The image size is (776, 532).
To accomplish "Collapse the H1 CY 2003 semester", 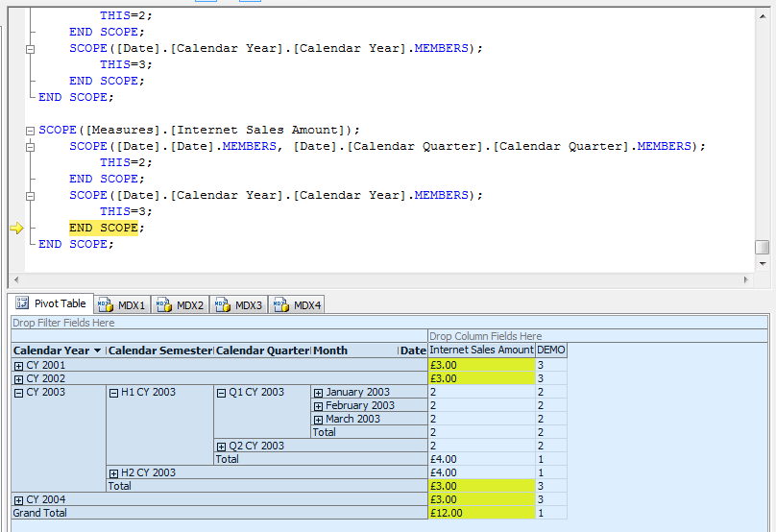I will 113,393.
